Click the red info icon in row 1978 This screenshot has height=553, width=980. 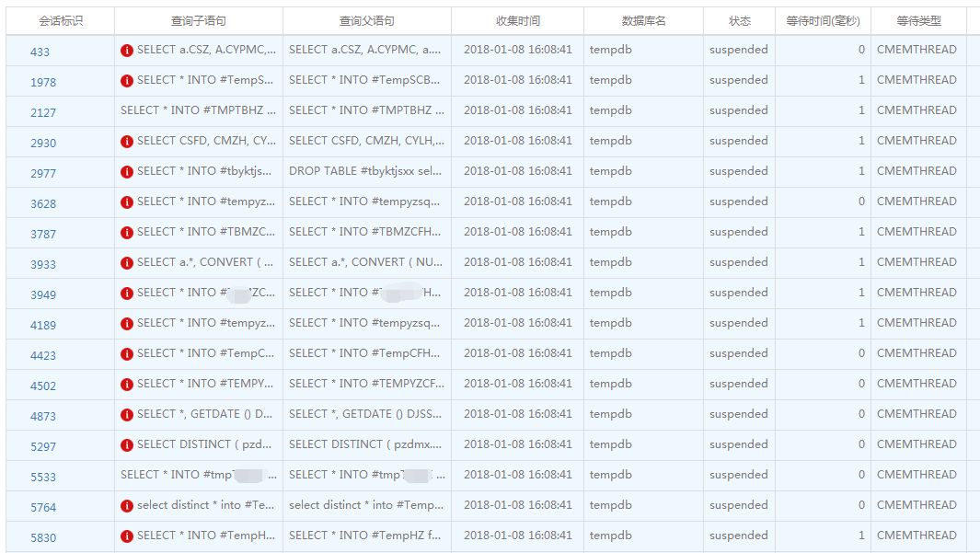127,81
